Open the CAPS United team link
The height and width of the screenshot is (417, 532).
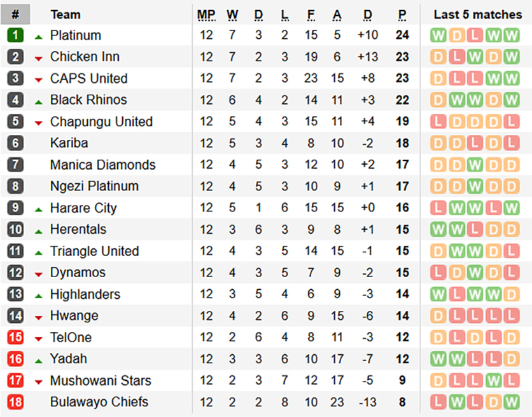[89, 78]
